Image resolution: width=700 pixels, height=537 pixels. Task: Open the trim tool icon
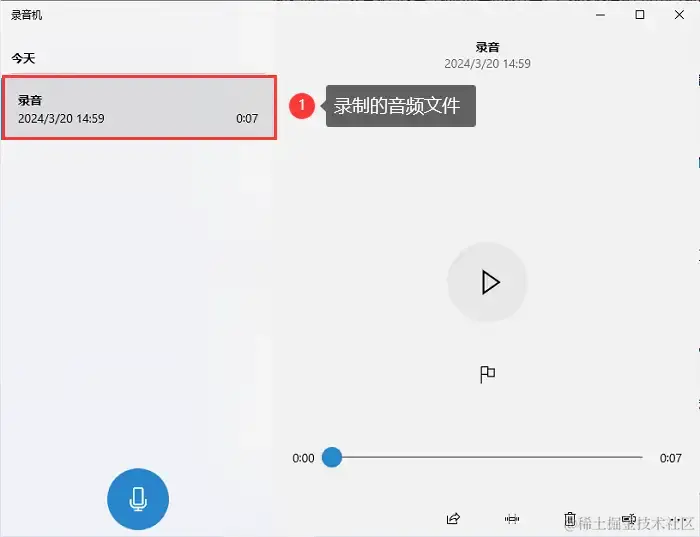pos(512,519)
